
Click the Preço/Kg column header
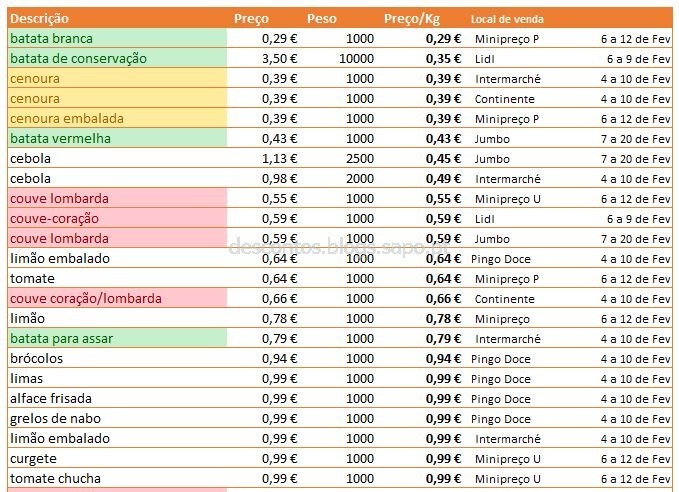[412, 19]
